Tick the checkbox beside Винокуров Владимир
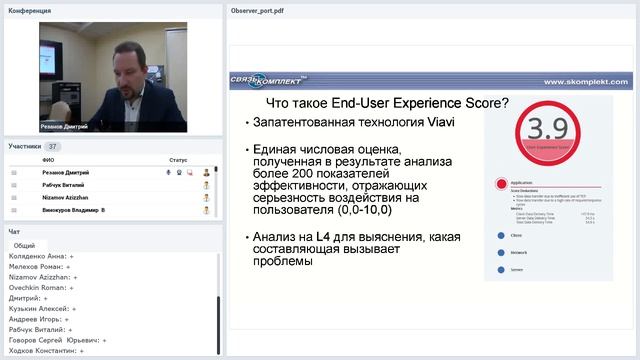 coord(14,210)
